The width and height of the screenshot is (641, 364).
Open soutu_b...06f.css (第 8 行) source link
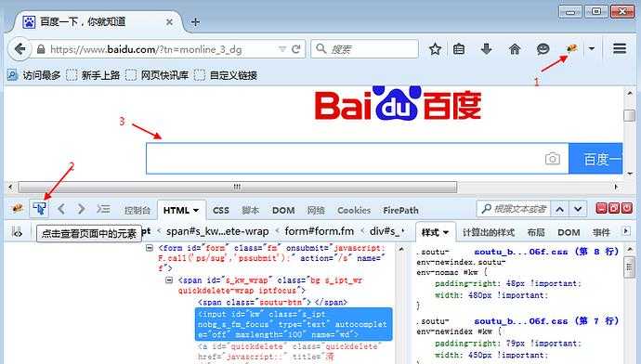tap(546, 252)
